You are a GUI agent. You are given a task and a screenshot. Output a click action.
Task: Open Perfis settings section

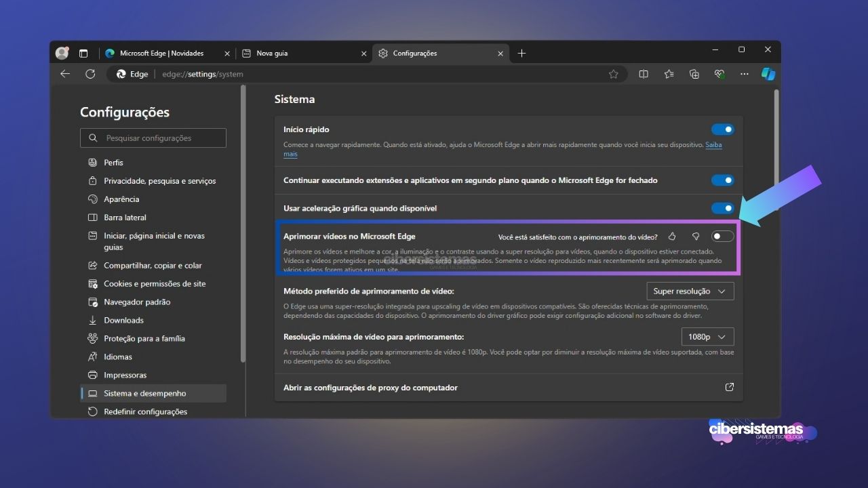153,163
